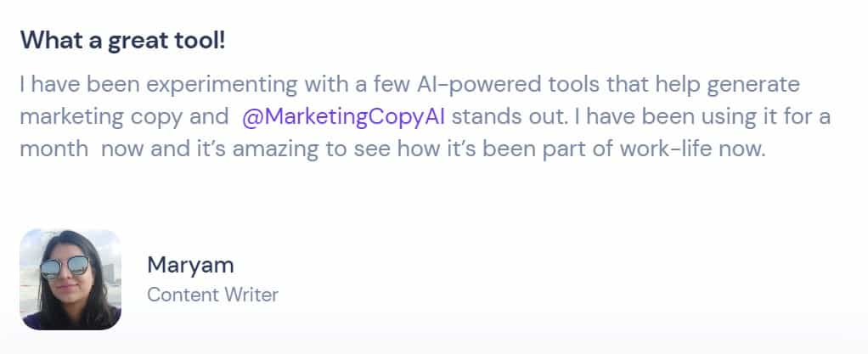
Task: Click the "What a great tool!" heading
Action: [x=122, y=40]
